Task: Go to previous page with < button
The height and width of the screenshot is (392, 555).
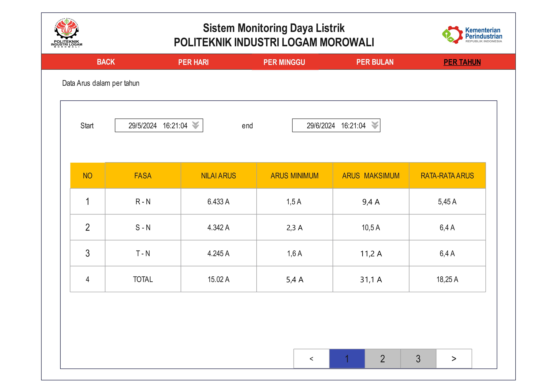Action: (312, 359)
